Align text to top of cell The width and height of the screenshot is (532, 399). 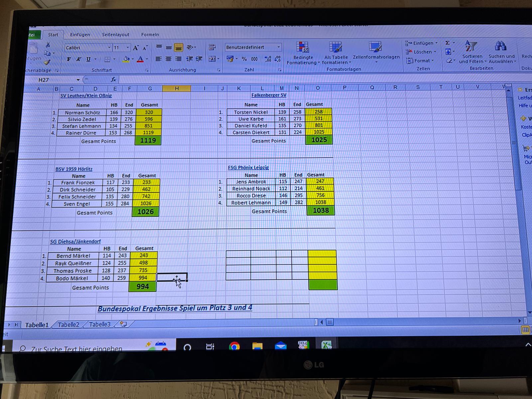tap(159, 47)
